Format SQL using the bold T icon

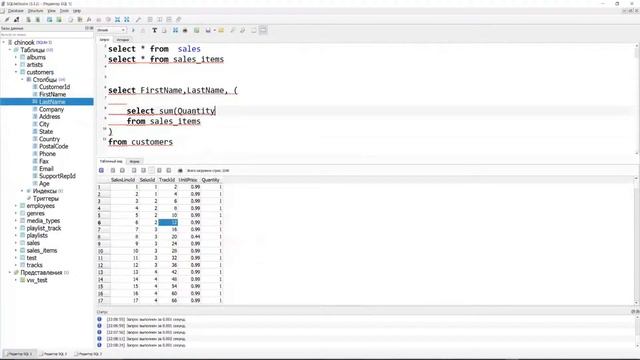tap(154, 30)
